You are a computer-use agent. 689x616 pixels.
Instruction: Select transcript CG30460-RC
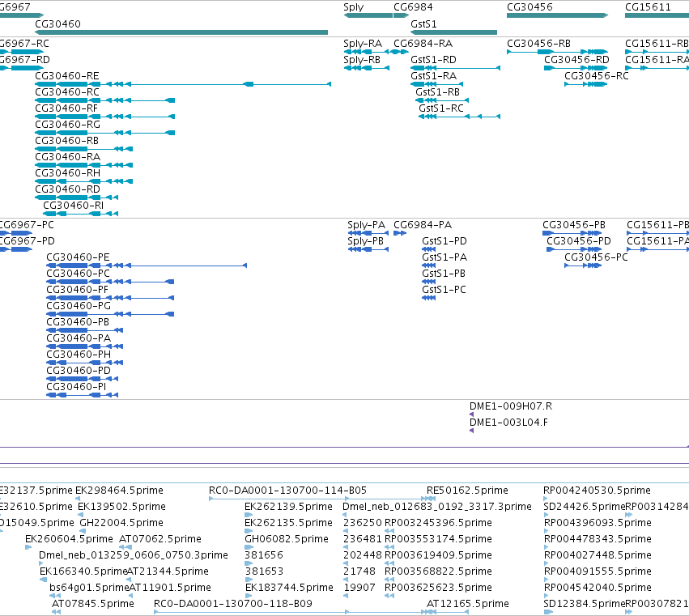pos(105,100)
